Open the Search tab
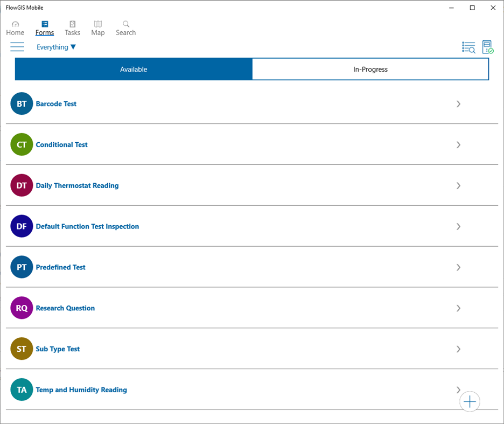 pos(125,28)
